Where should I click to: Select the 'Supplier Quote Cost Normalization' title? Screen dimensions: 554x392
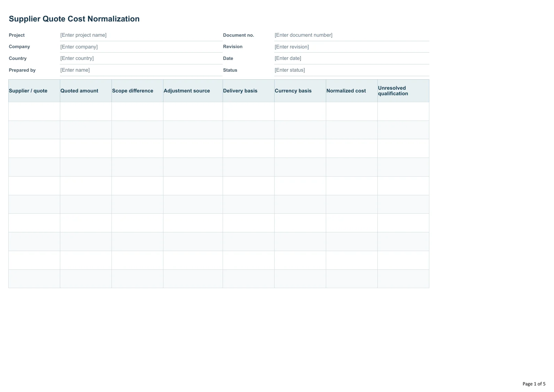[74, 19]
